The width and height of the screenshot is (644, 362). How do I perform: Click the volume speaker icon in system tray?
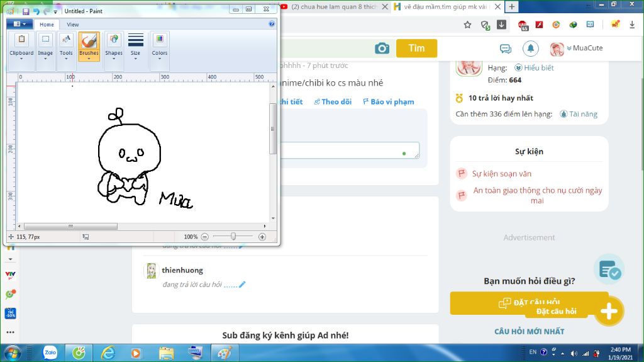(x=574, y=353)
